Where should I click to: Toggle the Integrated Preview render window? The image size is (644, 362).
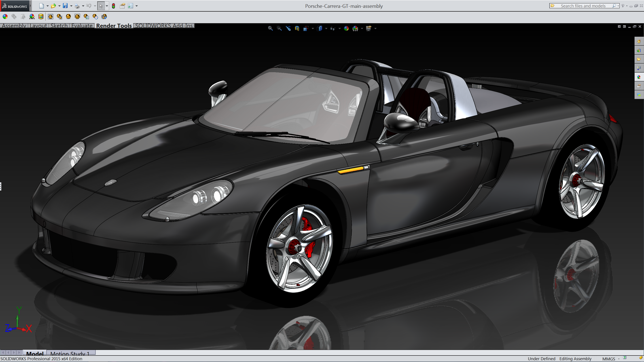(x=51, y=17)
